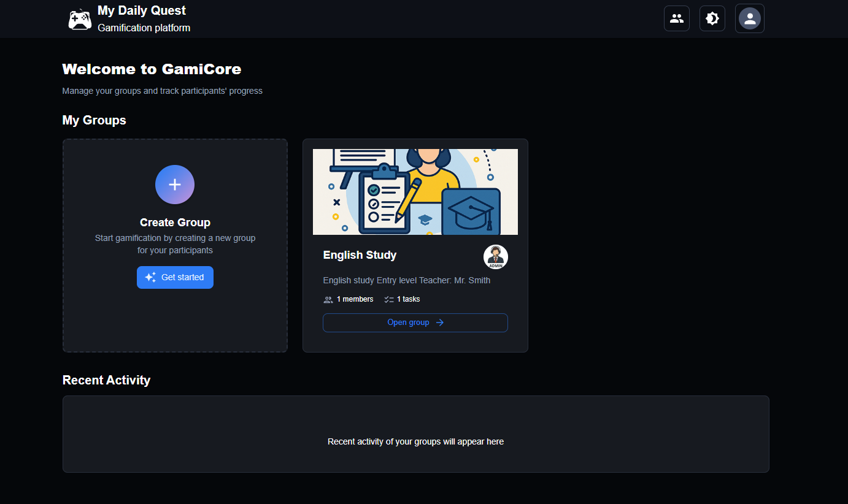Click the game controller logo icon
This screenshot has width=848, height=504.
[80, 19]
